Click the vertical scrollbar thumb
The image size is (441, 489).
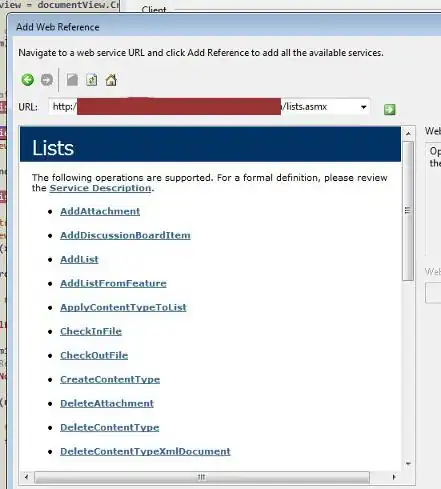[408, 211]
